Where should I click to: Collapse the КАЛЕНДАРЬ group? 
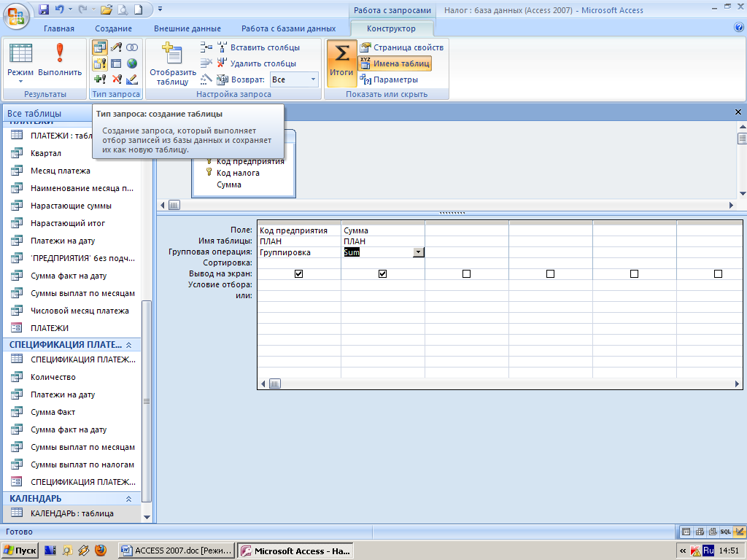(128, 499)
